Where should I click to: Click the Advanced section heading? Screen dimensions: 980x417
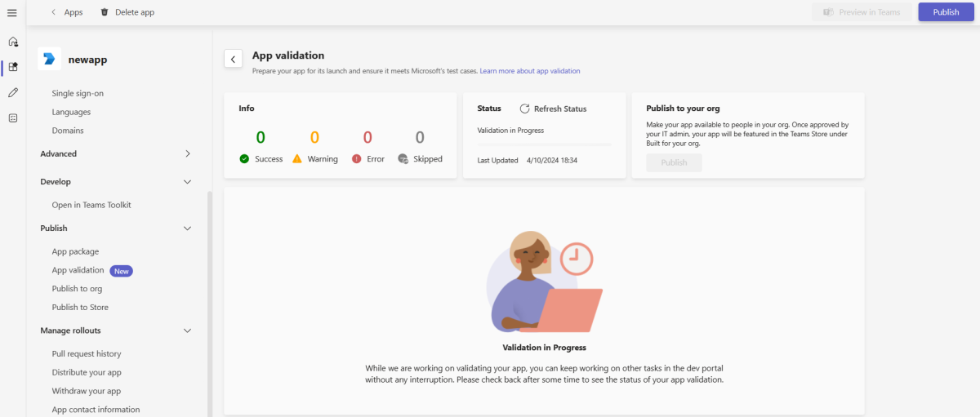point(59,153)
